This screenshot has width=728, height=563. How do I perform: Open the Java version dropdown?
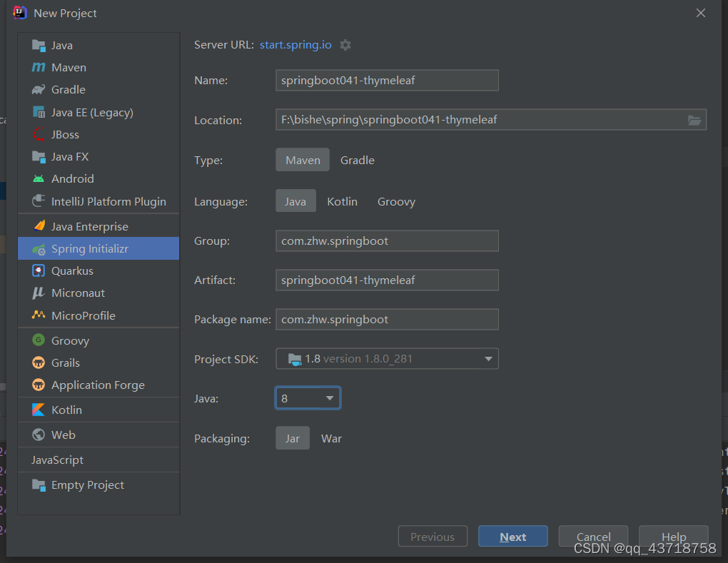(x=308, y=398)
